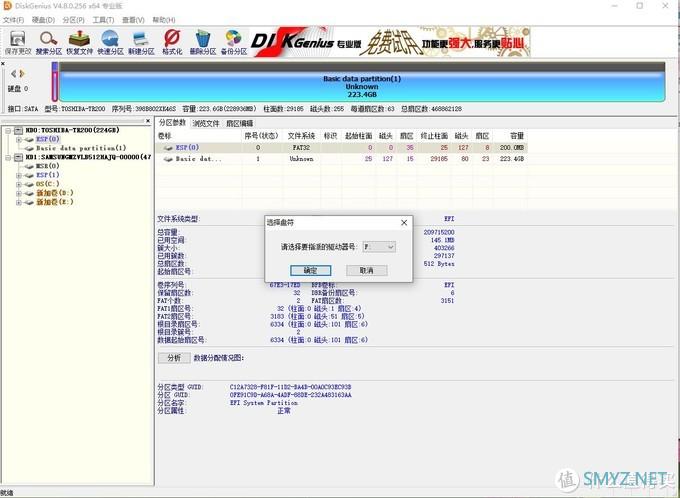
Task: Select MSR(0) in the disk tree
Action: (x=48, y=166)
